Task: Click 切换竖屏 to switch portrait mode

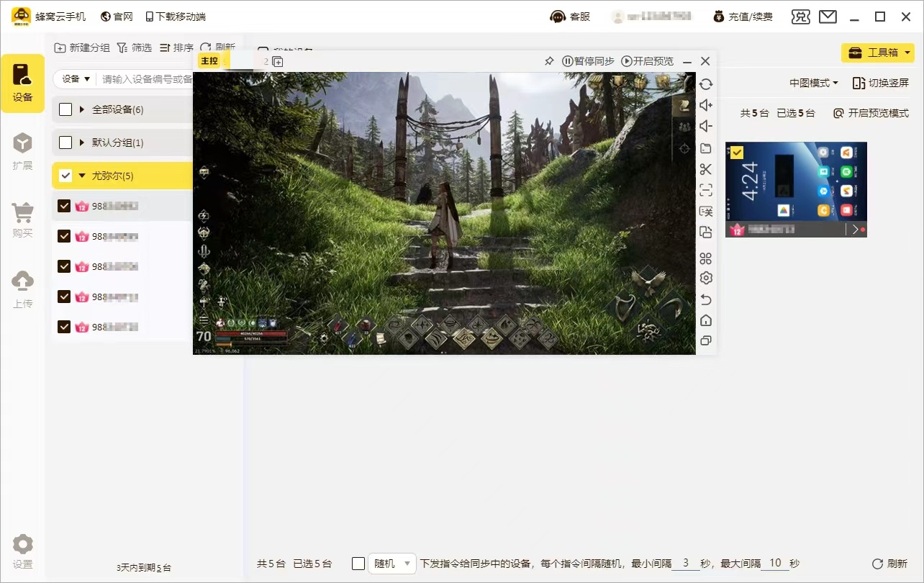Action: 880,83
